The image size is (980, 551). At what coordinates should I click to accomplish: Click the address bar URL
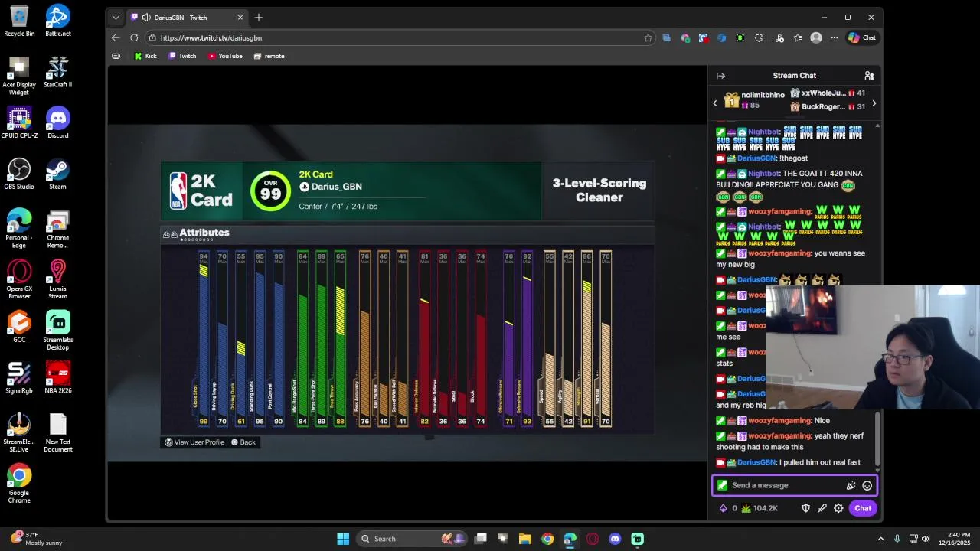pos(211,37)
